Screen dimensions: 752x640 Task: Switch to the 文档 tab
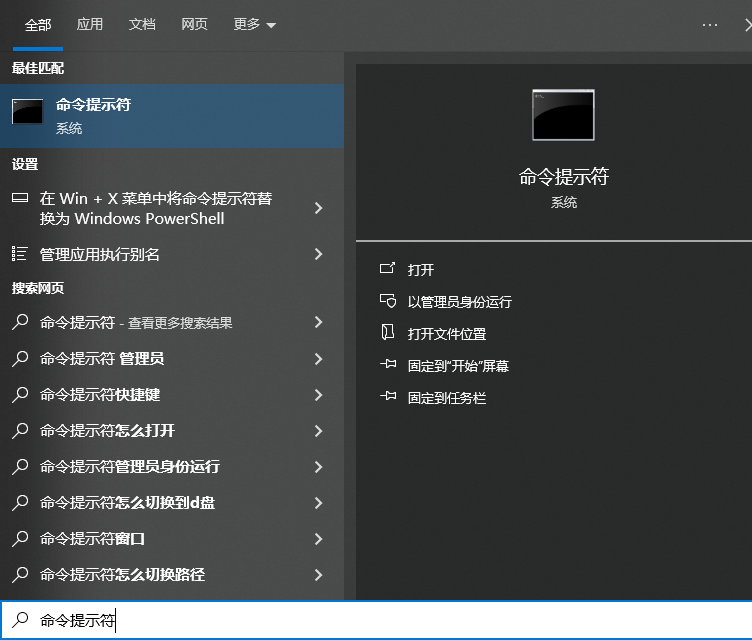point(142,24)
